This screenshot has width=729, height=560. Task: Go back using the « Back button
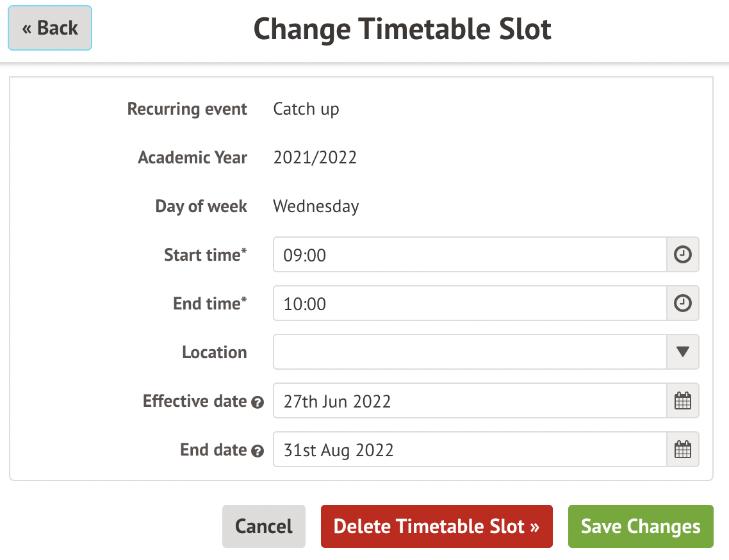click(x=50, y=28)
